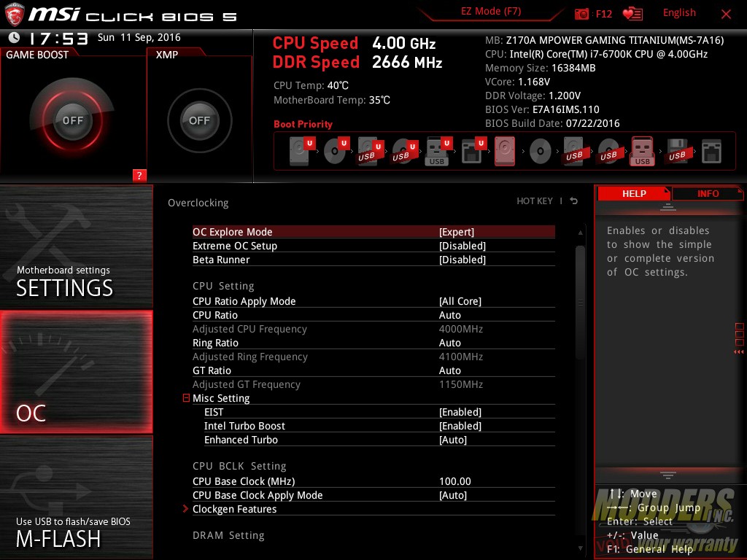The height and width of the screenshot is (560, 747).
Task: Open the Extreme OC Setup Disabled option
Action: click(x=373, y=246)
